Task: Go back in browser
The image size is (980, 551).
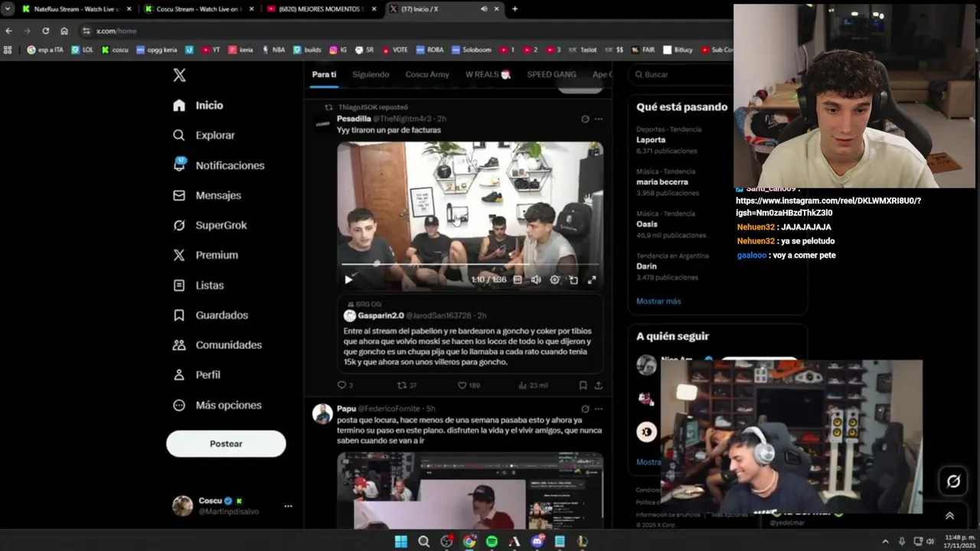Action: coord(8,31)
